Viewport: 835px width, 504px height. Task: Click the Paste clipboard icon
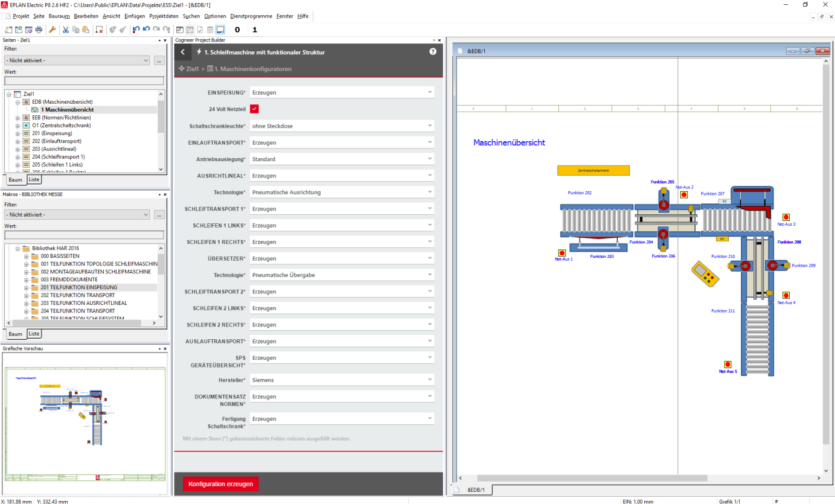tap(85, 30)
